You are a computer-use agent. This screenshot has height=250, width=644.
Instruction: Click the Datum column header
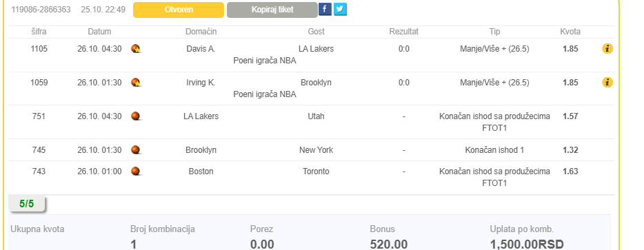pos(99,32)
